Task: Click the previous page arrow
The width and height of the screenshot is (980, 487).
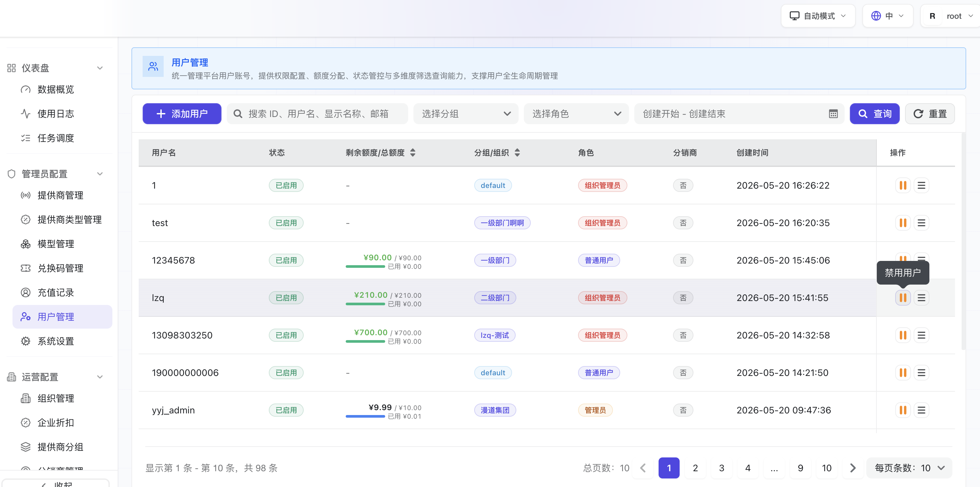Action: pyautogui.click(x=643, y=468)
